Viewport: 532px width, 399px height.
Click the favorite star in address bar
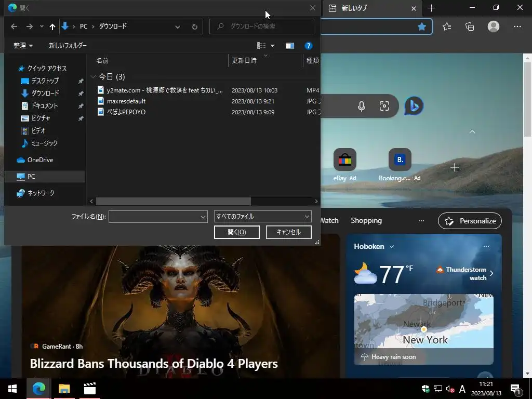422,26
